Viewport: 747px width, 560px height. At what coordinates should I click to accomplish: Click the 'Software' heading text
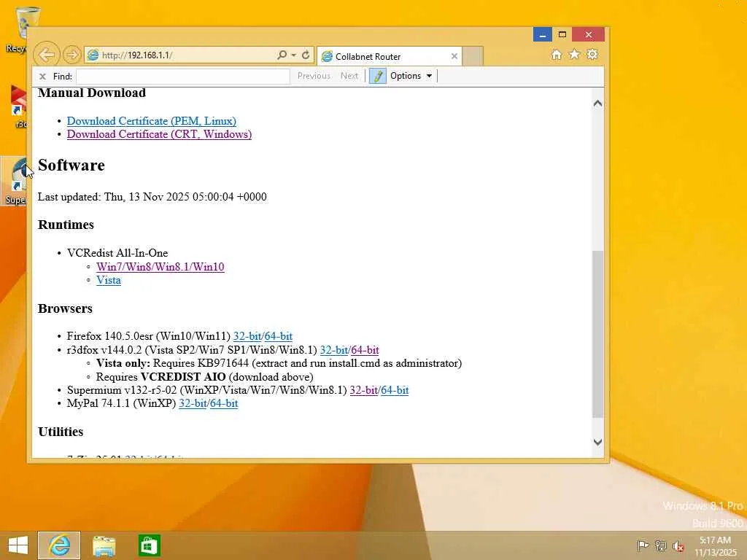tap(71, 165)
